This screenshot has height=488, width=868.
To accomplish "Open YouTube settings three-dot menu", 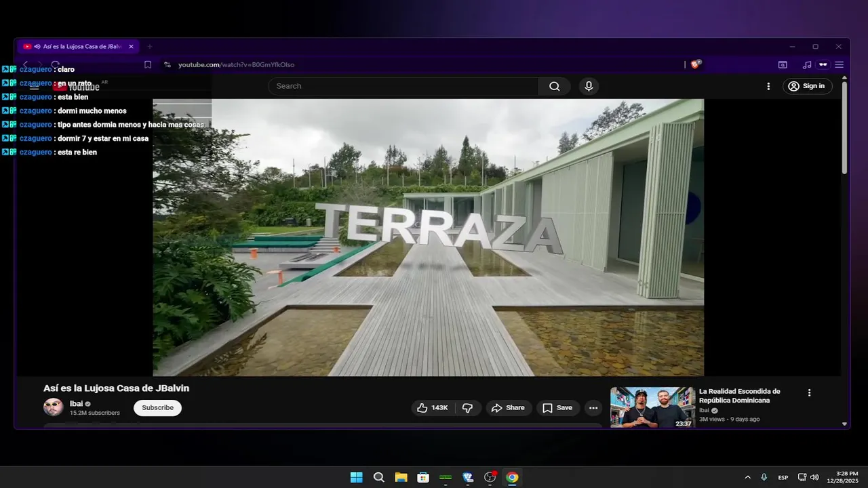I will point(768,86).
